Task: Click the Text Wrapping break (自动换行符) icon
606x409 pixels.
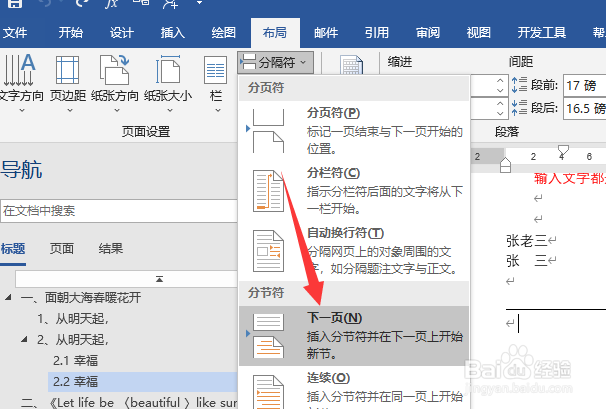Action: [x=268, y=251]
